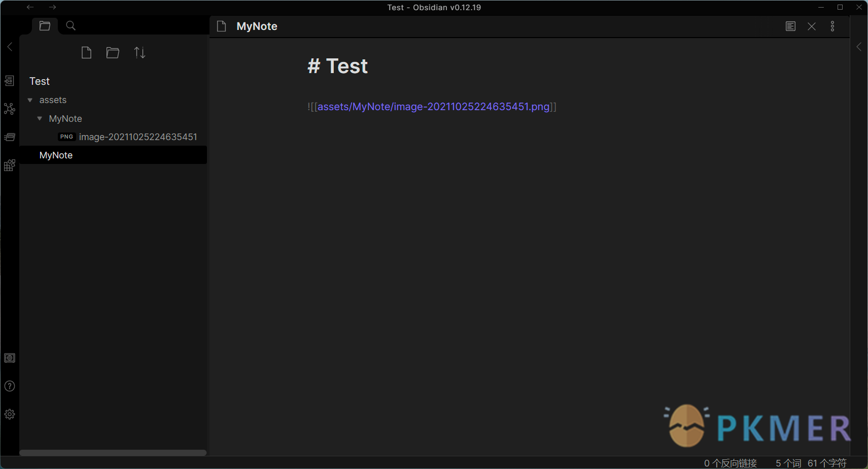Create a new note
The width and height of the screenshot is (868, 469).
(86, 53)
